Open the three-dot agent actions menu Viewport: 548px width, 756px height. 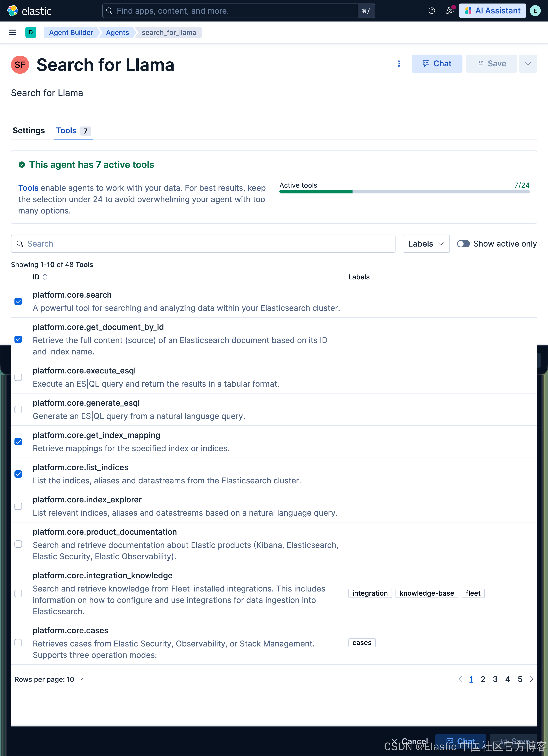[399, 64]
